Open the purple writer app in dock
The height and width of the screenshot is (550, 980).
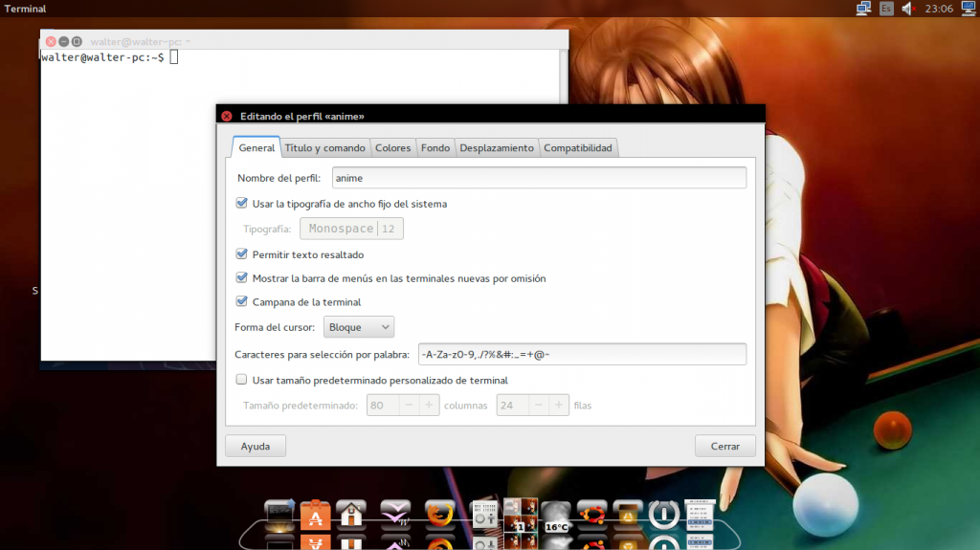click(395, 515)
